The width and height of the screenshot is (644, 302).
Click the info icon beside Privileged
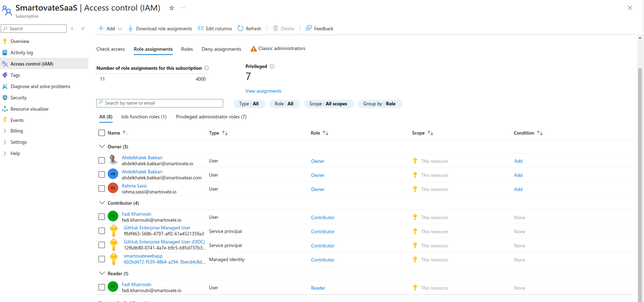(x=272, y=66)
